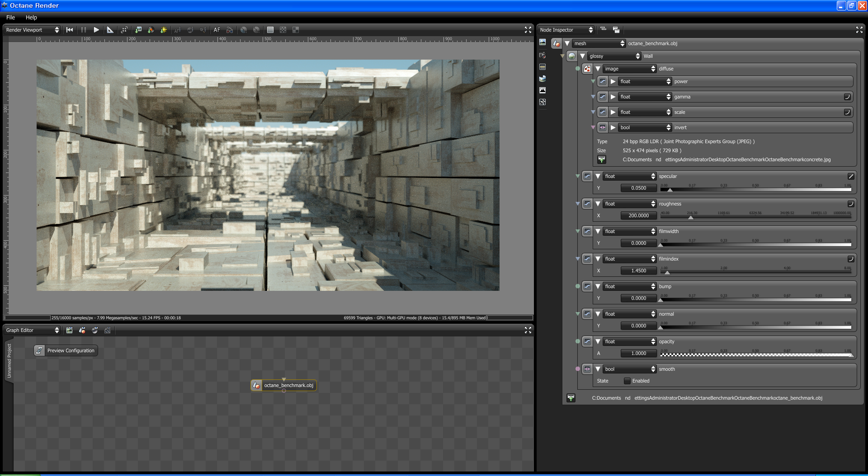Expand the power float node
Screen dimensions: 868x476
pyautogui.click(x=613, y=81)
